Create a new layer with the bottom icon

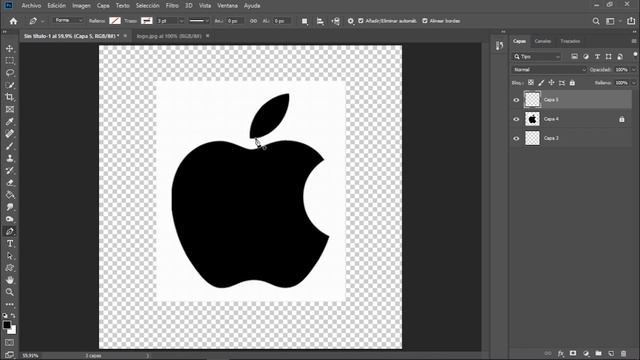[611, 353]
